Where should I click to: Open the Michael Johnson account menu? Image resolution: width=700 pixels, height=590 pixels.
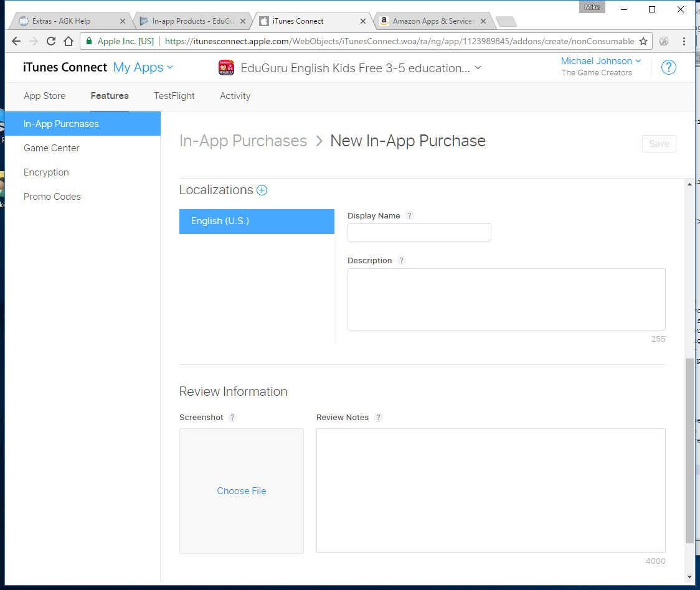[x=601, y=61]
